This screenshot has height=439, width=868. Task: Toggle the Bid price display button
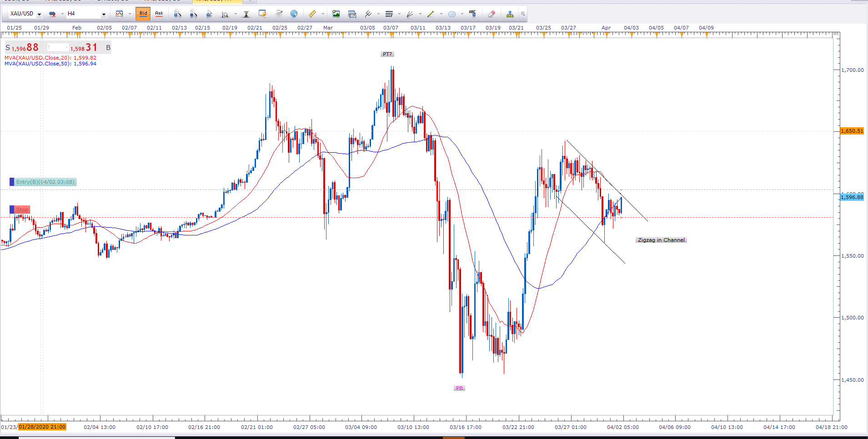pyautogui.click(x=143, y=14)
